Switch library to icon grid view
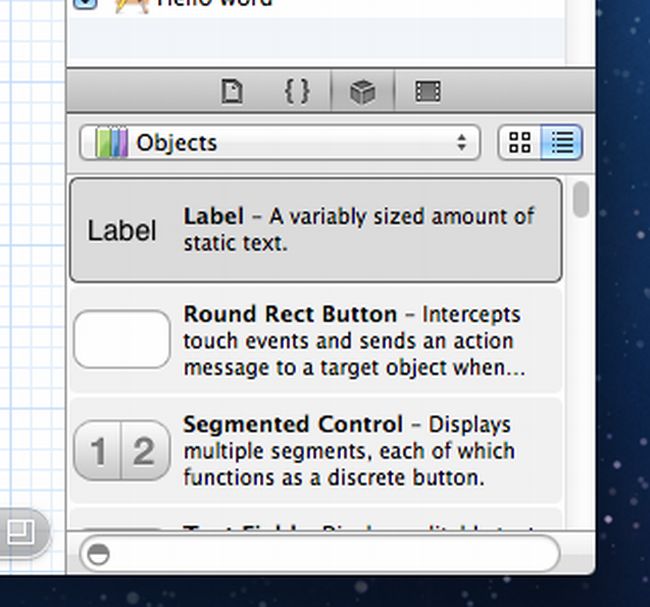The width and height of the screenshot is (650, 607). click(520, 142)
